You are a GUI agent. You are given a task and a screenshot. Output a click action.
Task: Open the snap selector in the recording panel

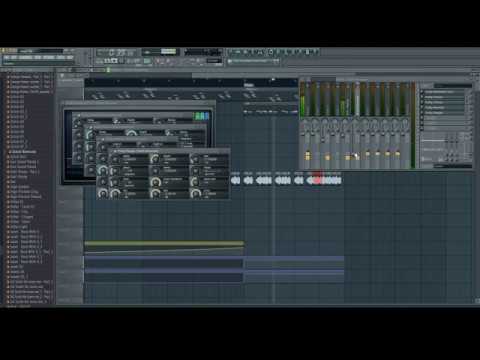pos(214,61)
